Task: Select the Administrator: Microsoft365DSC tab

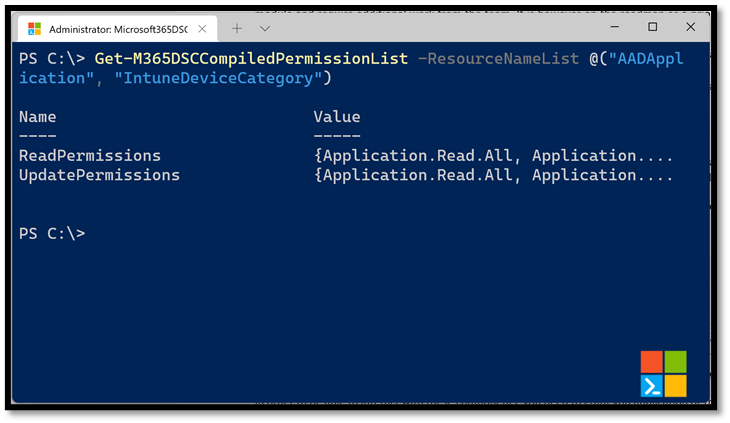Action: (117, 29)
